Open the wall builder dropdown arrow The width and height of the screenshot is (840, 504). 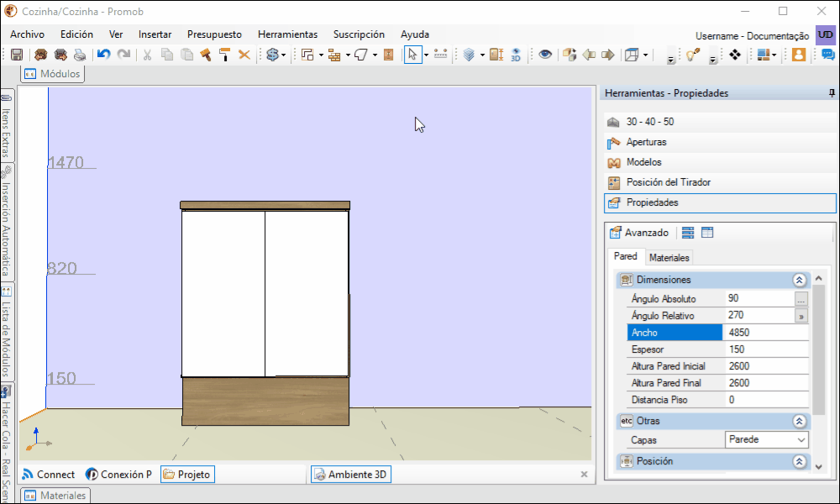click(348, 55)
